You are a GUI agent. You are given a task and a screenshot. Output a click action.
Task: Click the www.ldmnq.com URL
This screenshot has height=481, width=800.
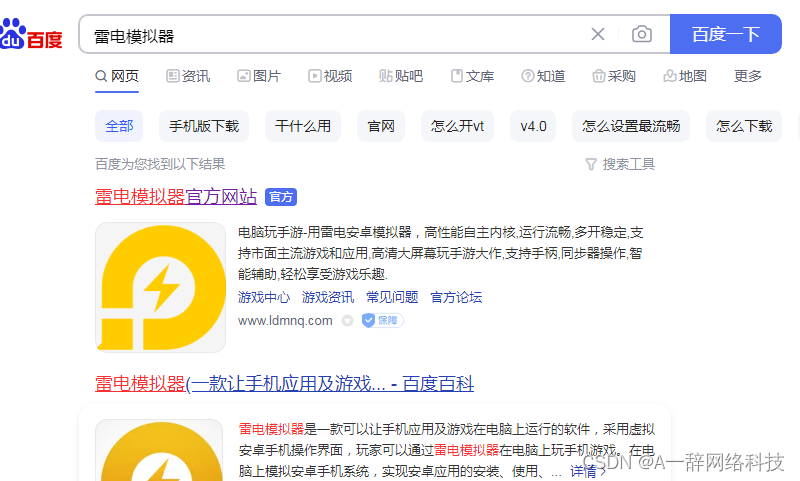285,321
